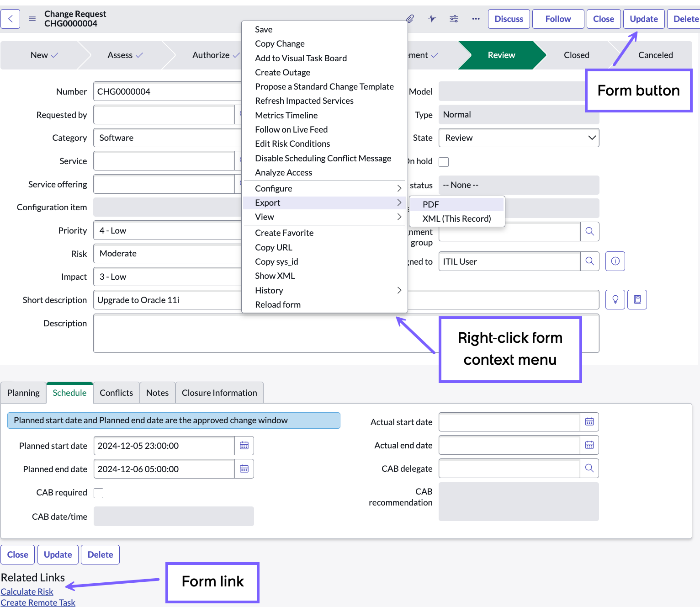Image resolution: width=700 pixels, height=607 pixels.
Task: Select the Canceled stage in the workflow
Action: point(655,55)
